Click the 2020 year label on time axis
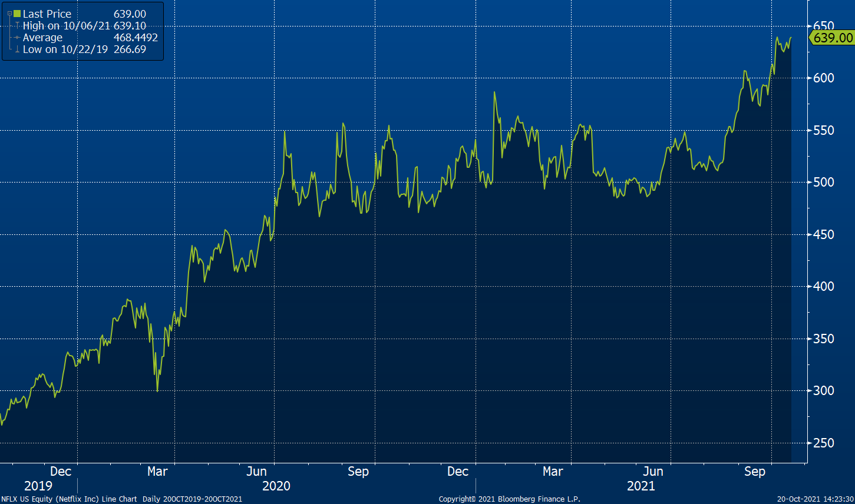Screen dimensions: 855x504 click(276, 486)
